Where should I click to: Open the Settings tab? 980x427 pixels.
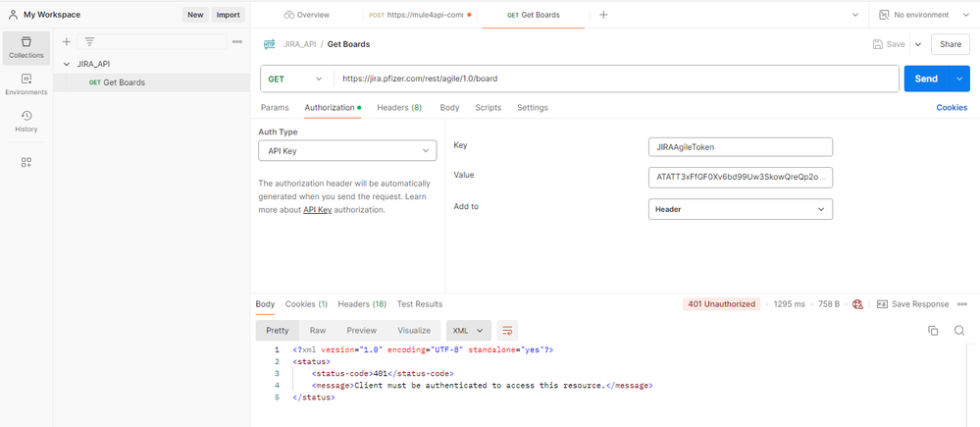[533, 108]
